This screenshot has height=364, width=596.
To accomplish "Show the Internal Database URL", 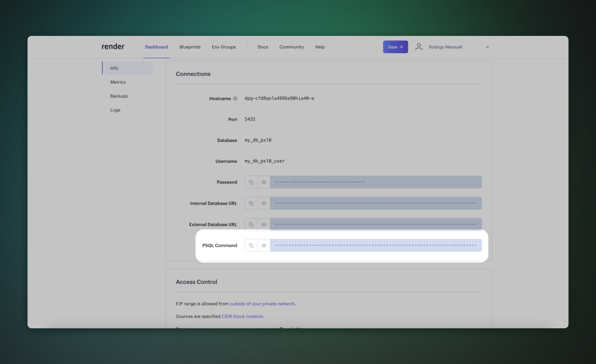I will [263, 203].
